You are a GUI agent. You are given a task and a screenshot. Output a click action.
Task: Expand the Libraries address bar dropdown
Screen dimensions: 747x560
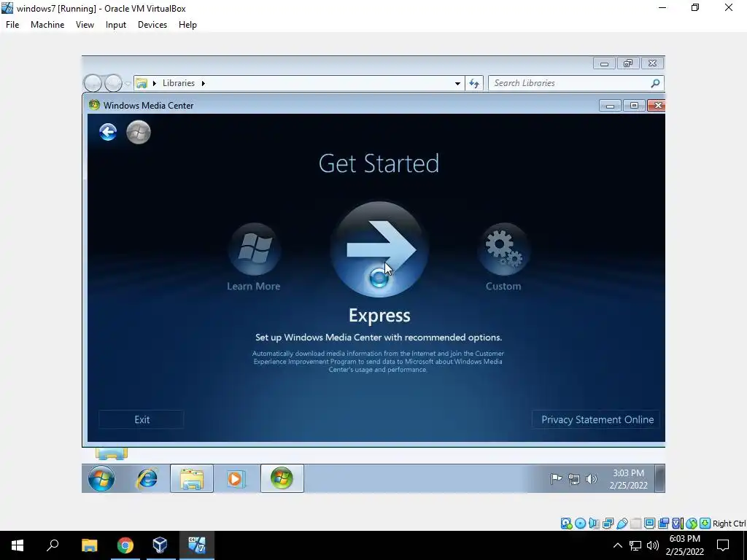(x=457, y=83)
